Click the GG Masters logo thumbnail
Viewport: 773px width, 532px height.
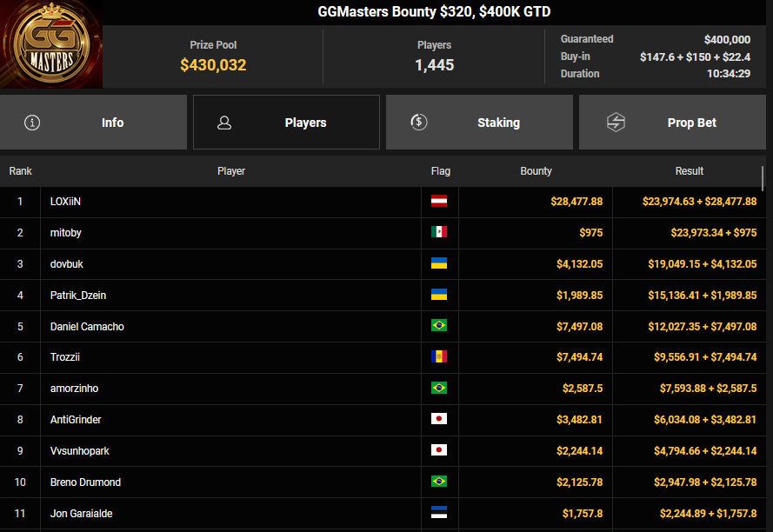51,44
